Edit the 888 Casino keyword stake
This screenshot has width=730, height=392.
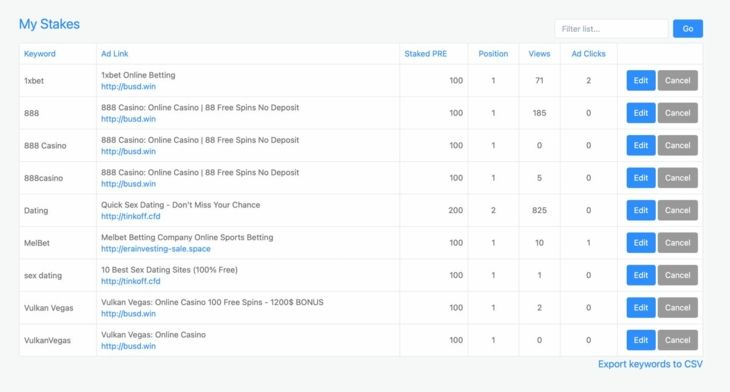[x=641, y=145]
